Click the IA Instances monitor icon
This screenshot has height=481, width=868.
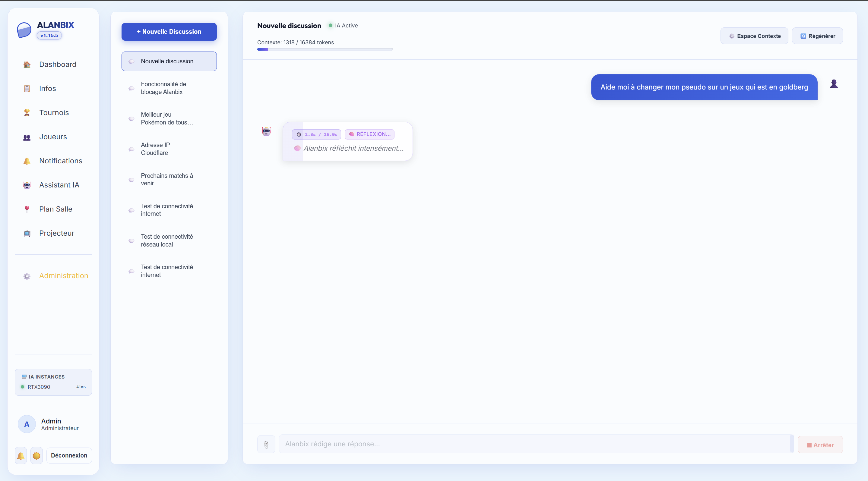point(24,377)
